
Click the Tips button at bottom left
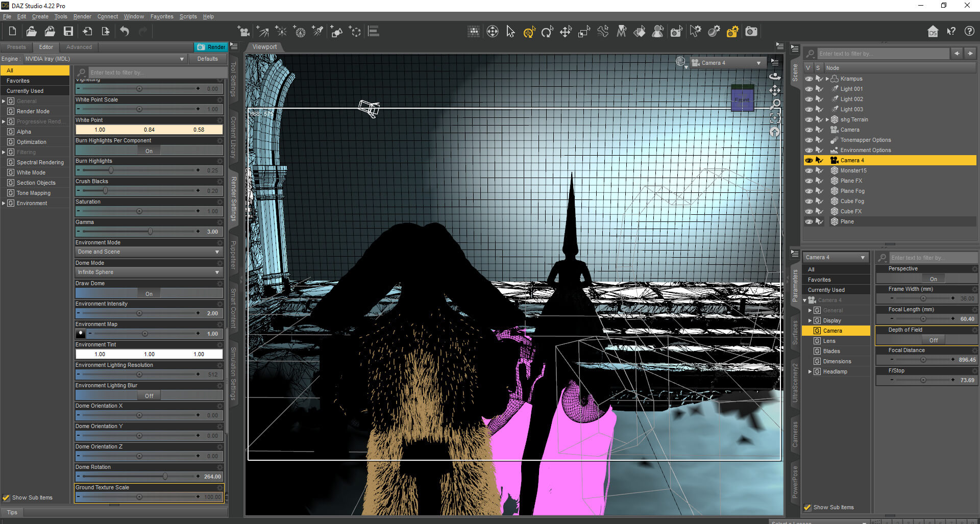pos(12,512)
